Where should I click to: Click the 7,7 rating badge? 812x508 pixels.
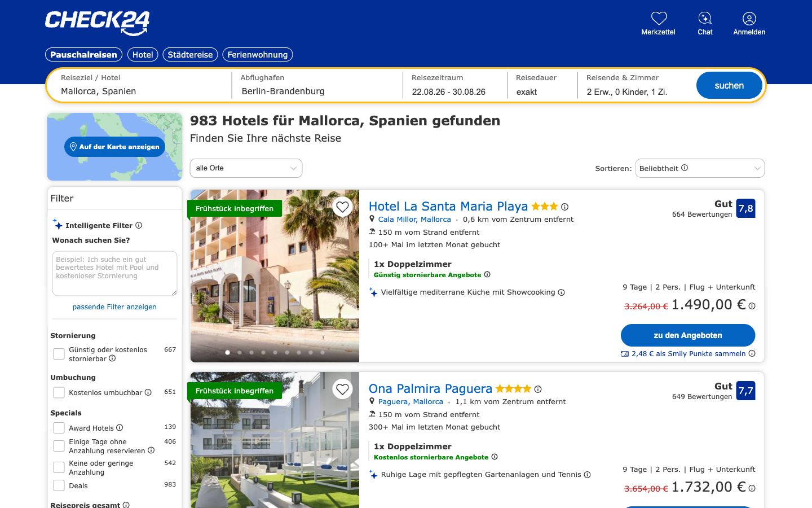[x=745, y=391]
